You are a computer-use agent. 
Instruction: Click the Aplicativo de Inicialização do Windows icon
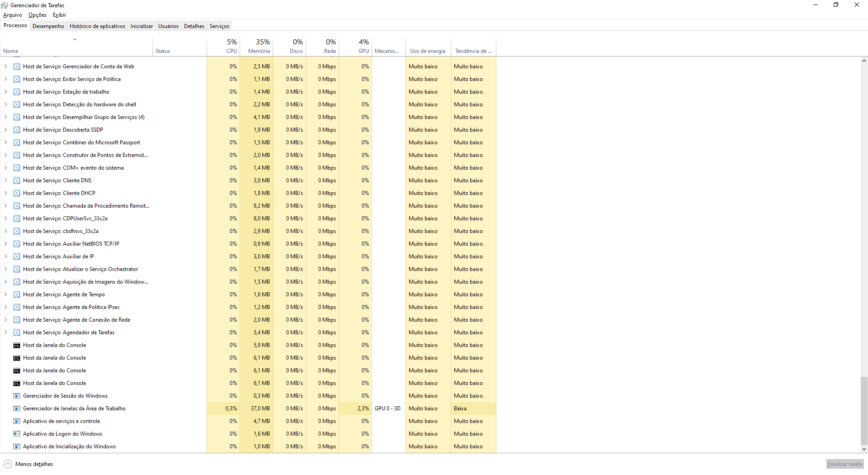coord(17,446)
